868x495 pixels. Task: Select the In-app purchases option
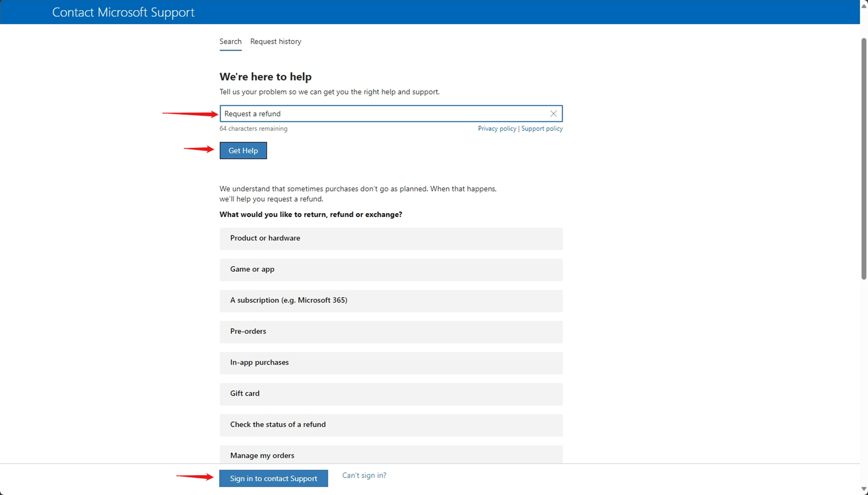click(391, 363)
